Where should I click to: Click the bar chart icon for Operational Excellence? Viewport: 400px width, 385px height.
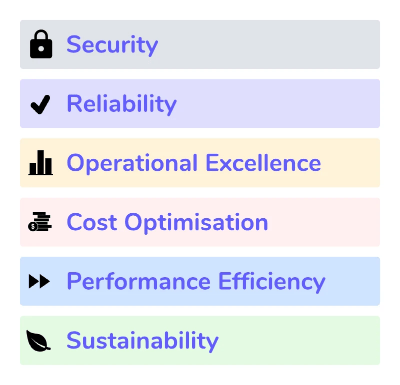pos(41,163)
